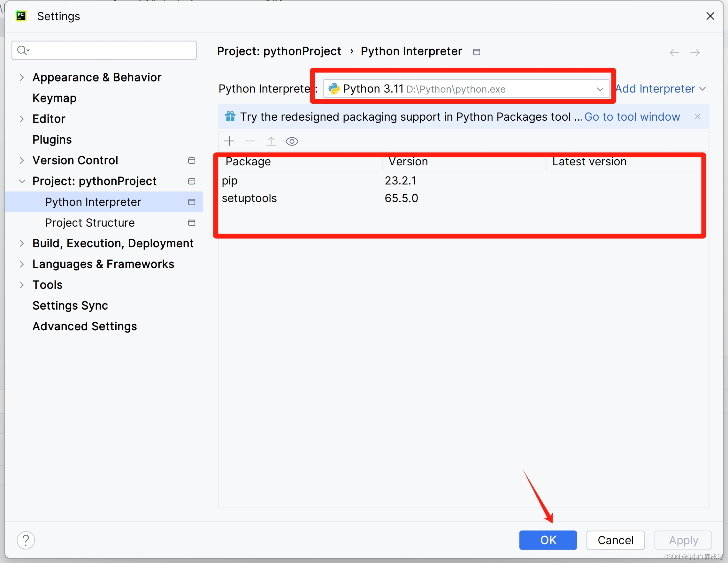
Task: Collapse the Project: pythonProject tree node
Action: point(22,181)
